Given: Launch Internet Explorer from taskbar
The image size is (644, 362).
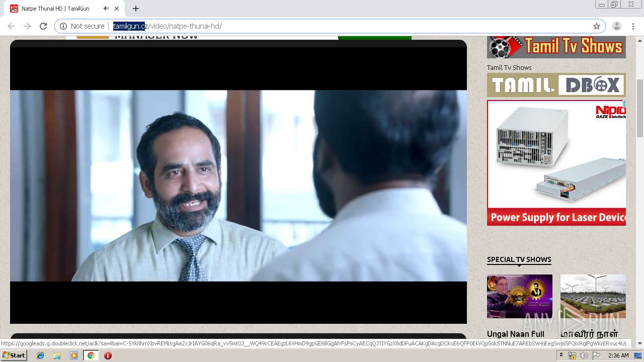Looking at the screenshot, I should click(40, 355).
